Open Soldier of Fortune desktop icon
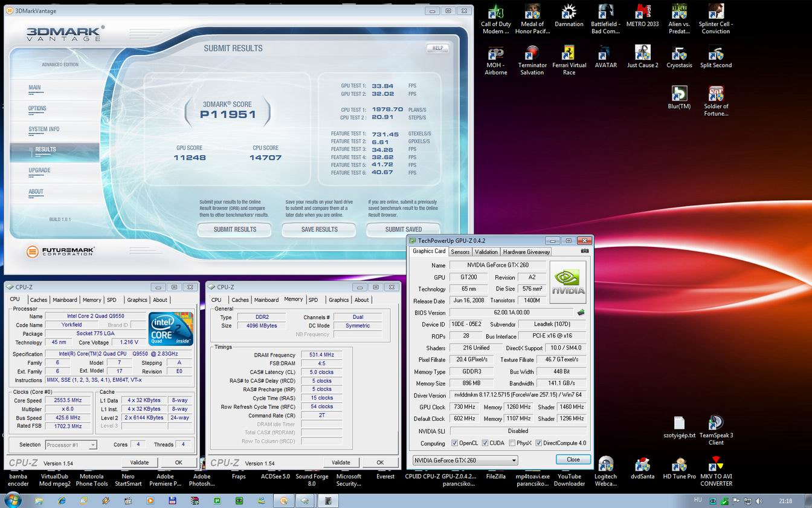Screen dimensions: 812x508 click(x=716, y=101)
